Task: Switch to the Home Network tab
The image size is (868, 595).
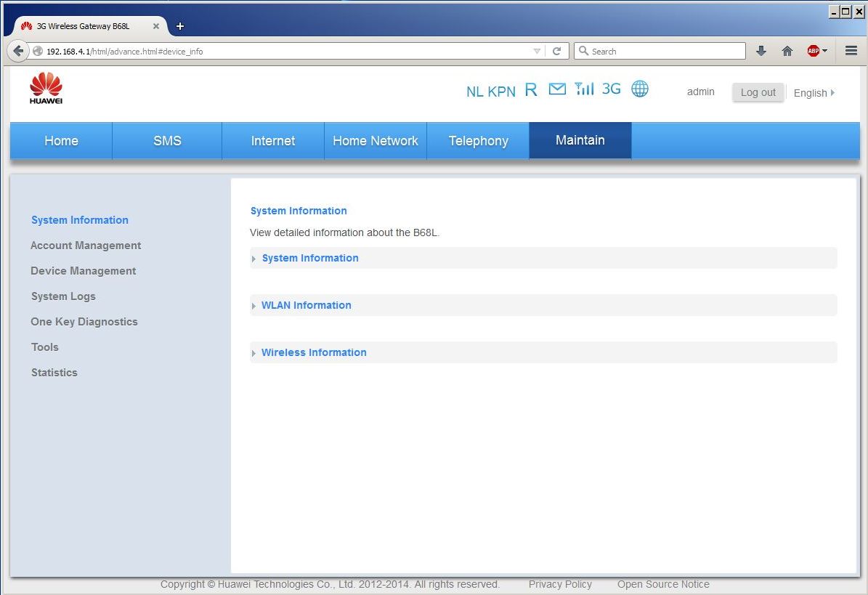Action: (x=376, y=141)
